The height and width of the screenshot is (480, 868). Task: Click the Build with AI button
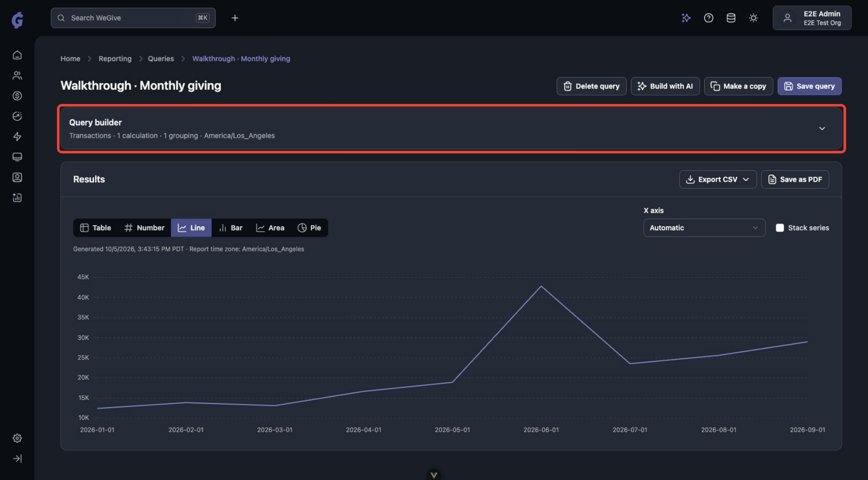pyautogui.click(x=665, y=86)
